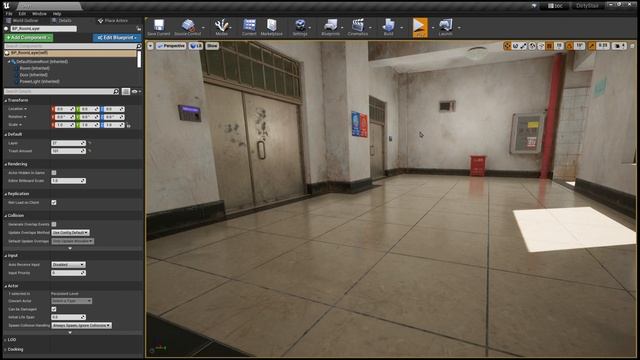
Task: Toggle Can be Damaged checkbox
Action: click(54, 309)
